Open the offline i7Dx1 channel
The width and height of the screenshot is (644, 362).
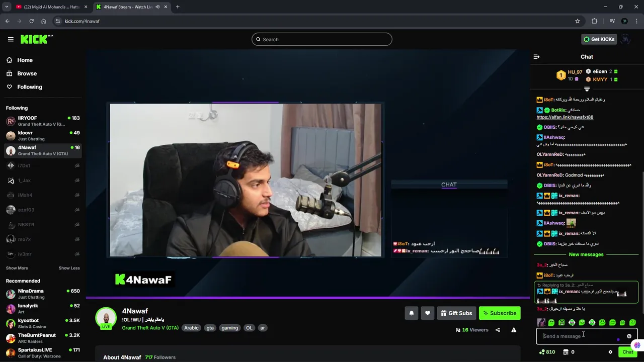tap(43, 165)
